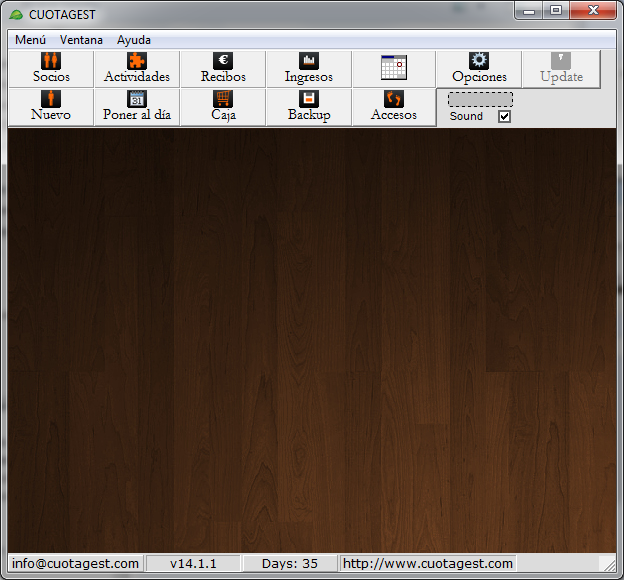Click Poner al día calendar button
The width and height of the screenshot is (624, 580).
tap(137, 107)
